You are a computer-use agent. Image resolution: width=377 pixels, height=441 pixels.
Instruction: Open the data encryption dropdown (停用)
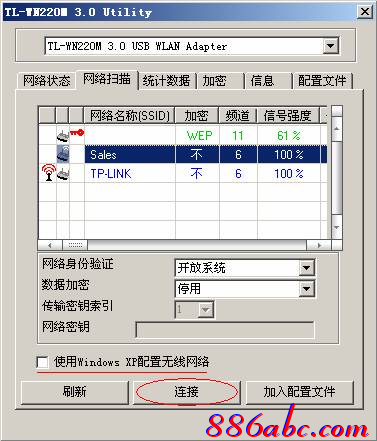[x=307, y=289]
